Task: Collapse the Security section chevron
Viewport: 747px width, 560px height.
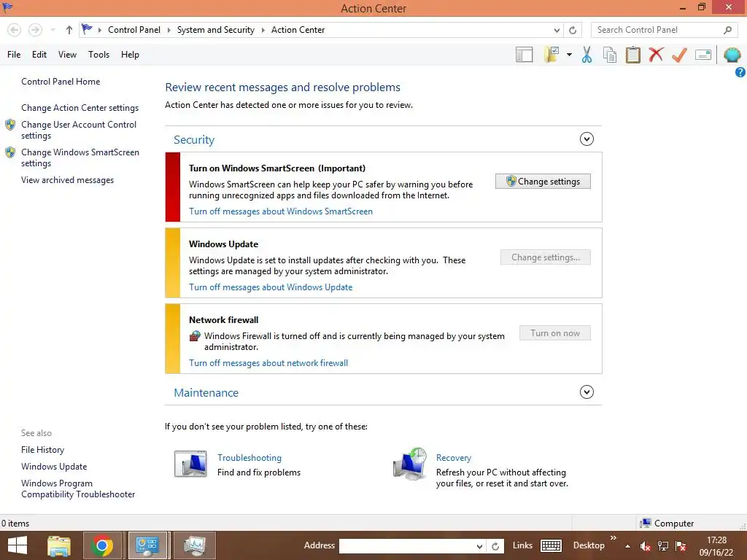Action: 587,139
